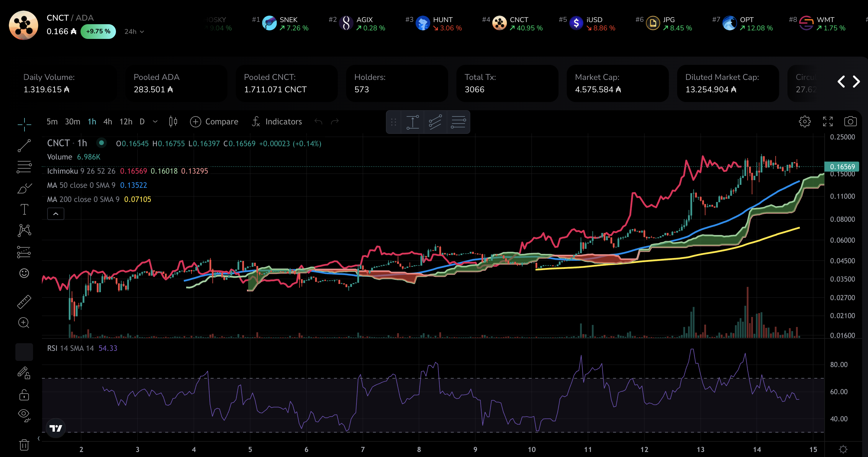The width and height of the screenshot is (868, 457).
Task: Switch to the 4h timeframe
Action: pos(107,121)
